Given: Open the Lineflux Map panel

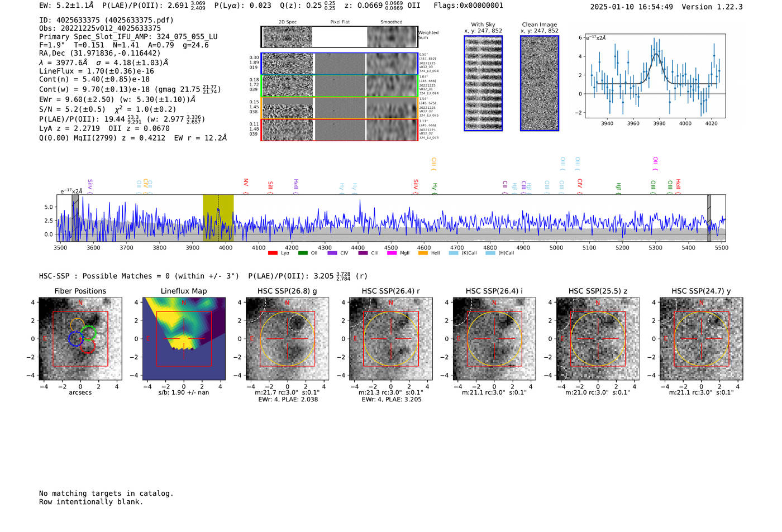Looking at the screenshot, I should pos(184,339).
